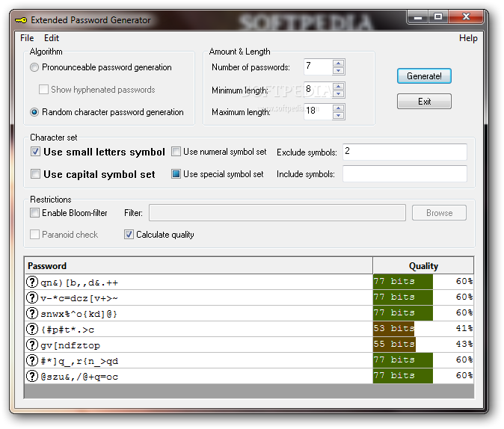The image size is (504, 429).
Task: Click quality bar of password qn&)[b,,d&.++
Action: (403, 282)
